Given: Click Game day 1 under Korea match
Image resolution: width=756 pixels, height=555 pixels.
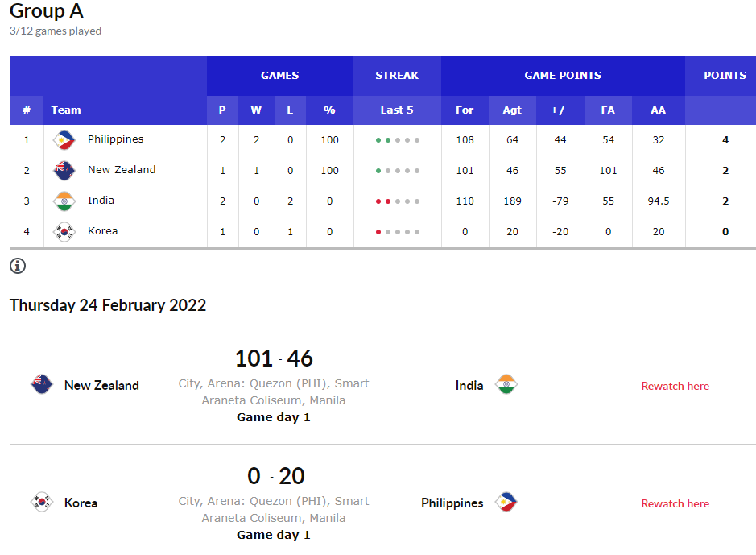Looking at the screenshot, I should tap(274, 535).
